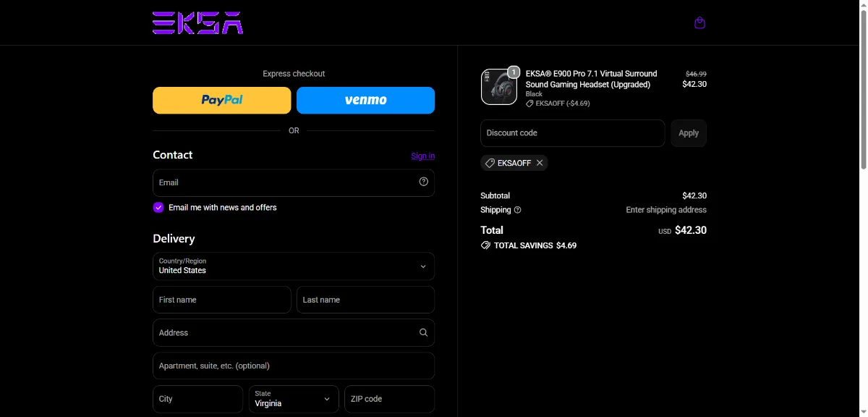Click the struck-through $46.99 price
The image size is (868, 417).
point(696,74)
